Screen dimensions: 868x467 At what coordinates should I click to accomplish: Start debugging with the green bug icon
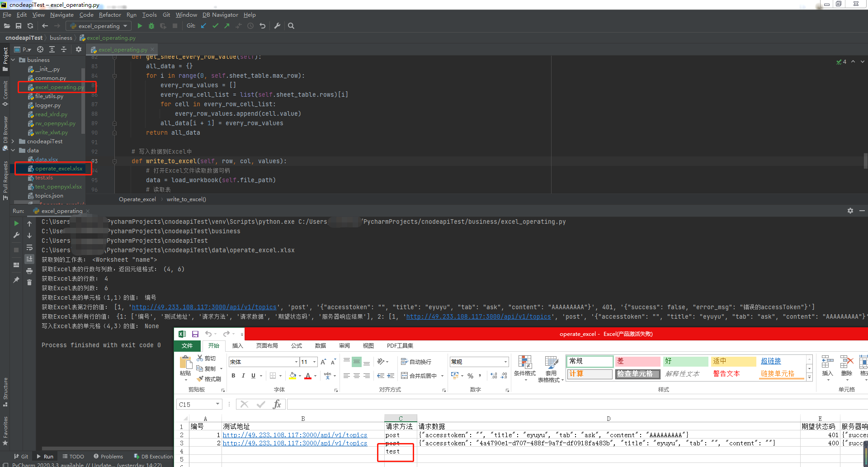(151, 26)
